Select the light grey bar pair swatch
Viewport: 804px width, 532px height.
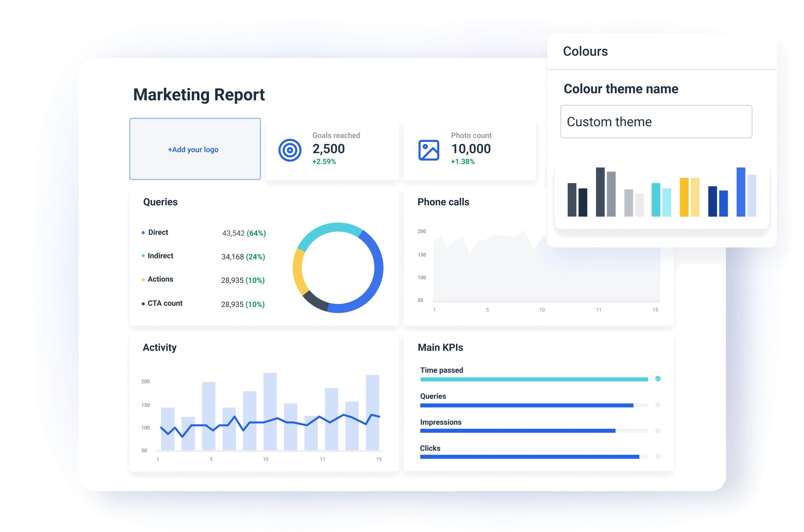634,203
